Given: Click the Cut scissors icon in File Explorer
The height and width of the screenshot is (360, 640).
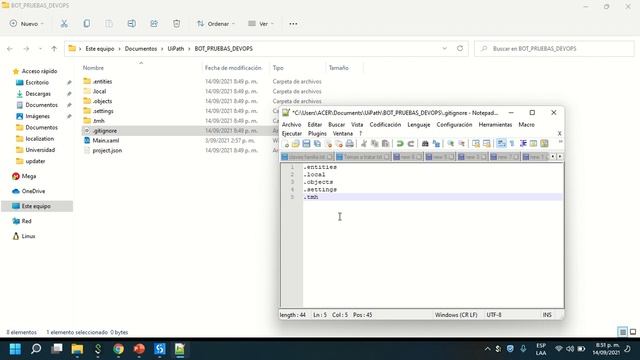Looking at the screenshot, I should [x=64, y=24].
